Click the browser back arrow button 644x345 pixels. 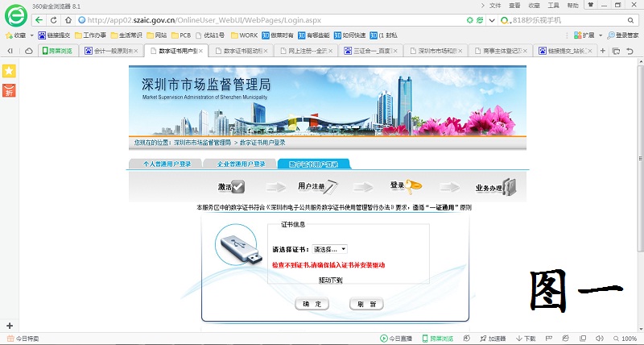pos(39,19)
